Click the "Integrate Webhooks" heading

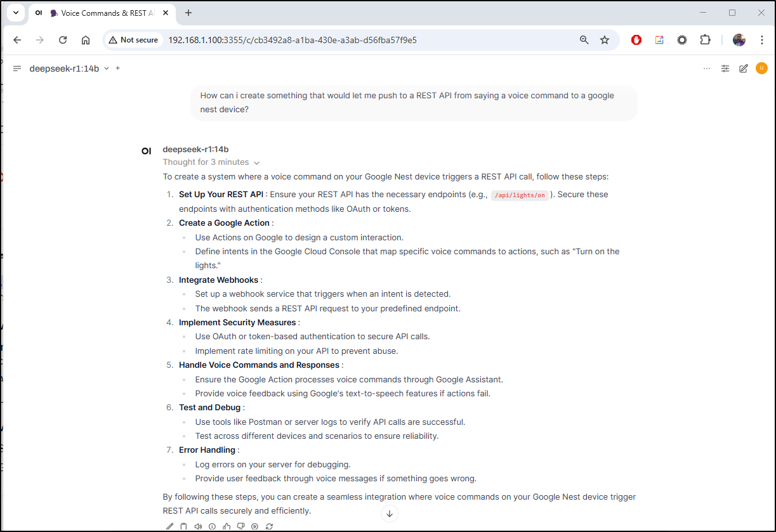tap(219, 280)
